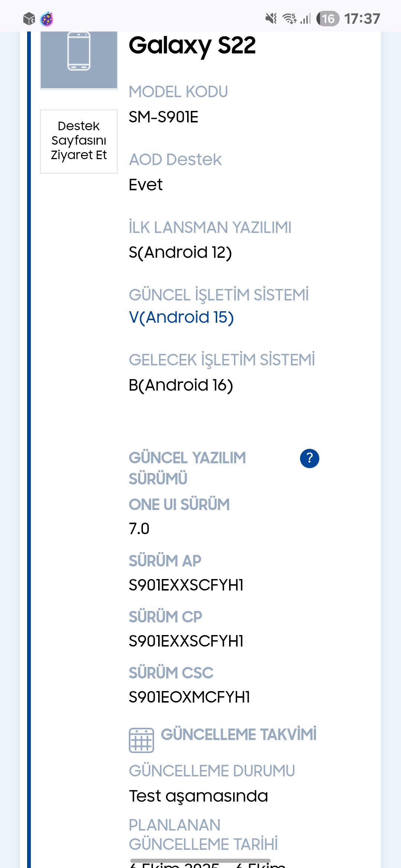
Task: Open Destek Sayfasını Ziyaret Et button
Action: (x=79, y=141)
